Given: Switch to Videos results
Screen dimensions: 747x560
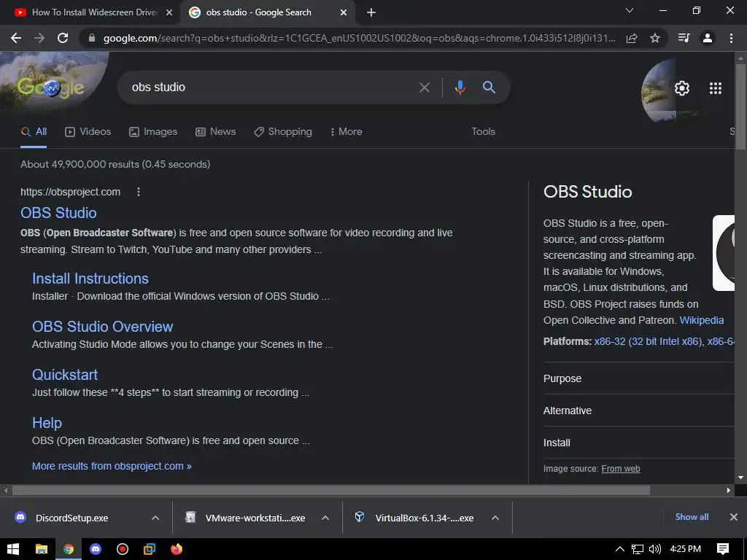Looking at the screenshot, I should 88,132.
